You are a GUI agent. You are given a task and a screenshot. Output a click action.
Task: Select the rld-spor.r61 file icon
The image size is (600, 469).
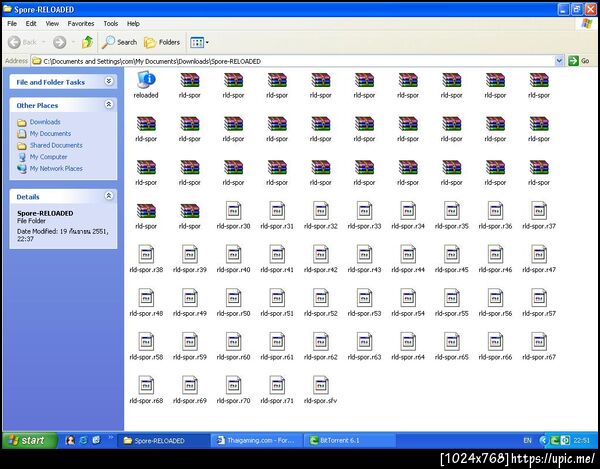(277, 342)
